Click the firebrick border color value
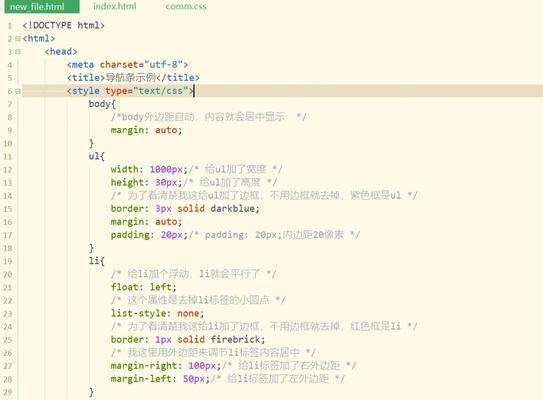 235,339
